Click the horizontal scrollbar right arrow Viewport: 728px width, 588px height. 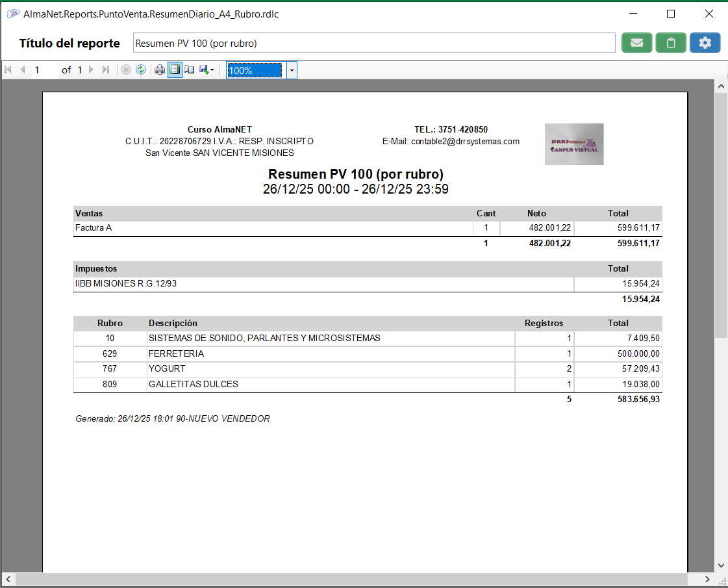708,578
